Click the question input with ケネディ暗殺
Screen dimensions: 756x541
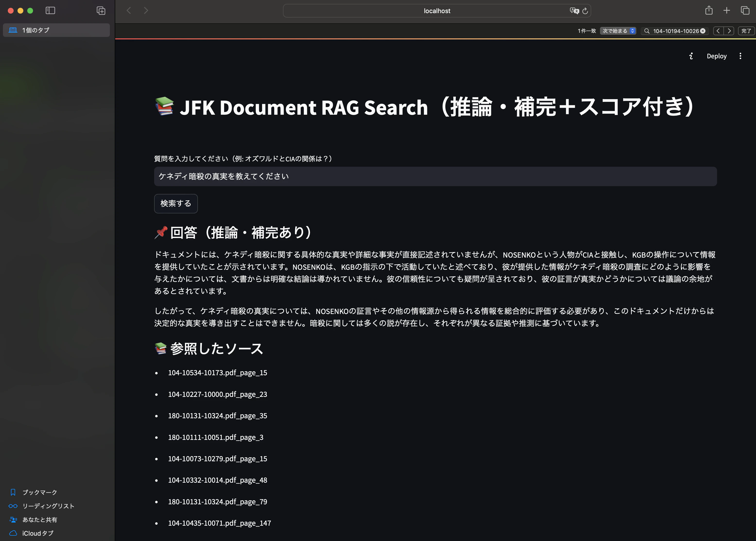(435, 176)
